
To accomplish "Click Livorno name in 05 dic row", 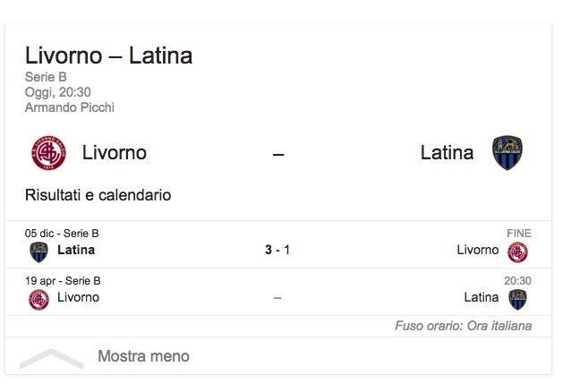I will coord(477,250).
